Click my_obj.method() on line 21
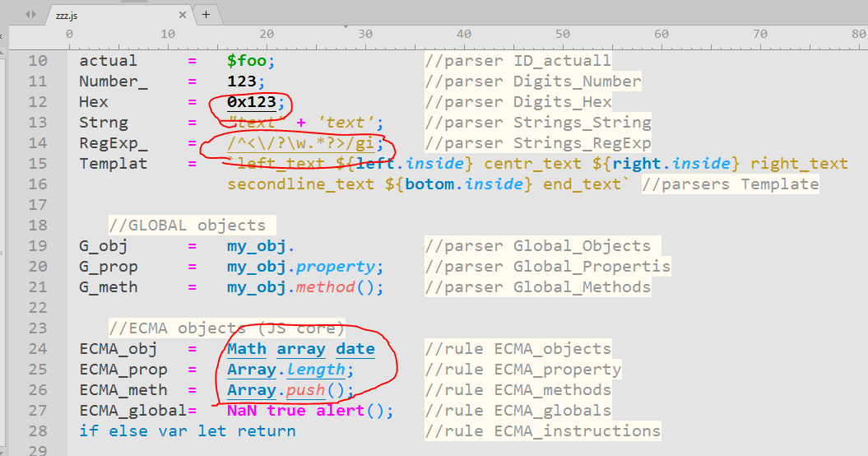The image size is (868, 456). [305, 287]
